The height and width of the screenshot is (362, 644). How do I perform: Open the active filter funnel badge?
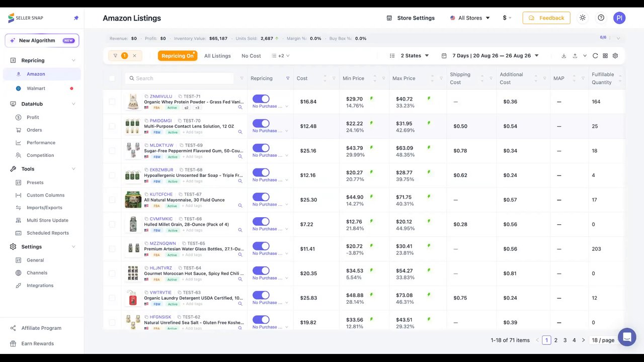pos(120,56)
